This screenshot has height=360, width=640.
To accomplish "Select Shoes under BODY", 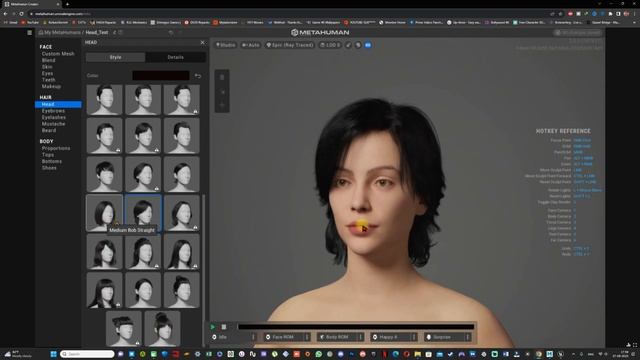I will 49,168.
